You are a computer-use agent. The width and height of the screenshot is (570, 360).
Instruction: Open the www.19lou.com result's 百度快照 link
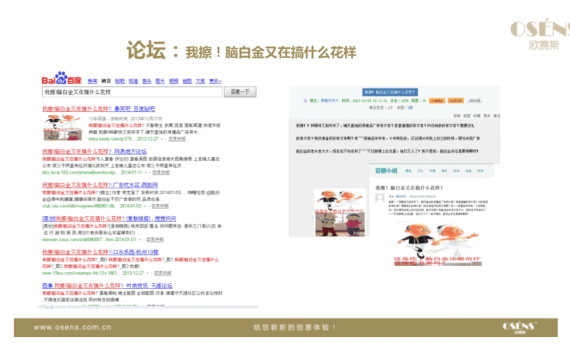tap(162, 273)
